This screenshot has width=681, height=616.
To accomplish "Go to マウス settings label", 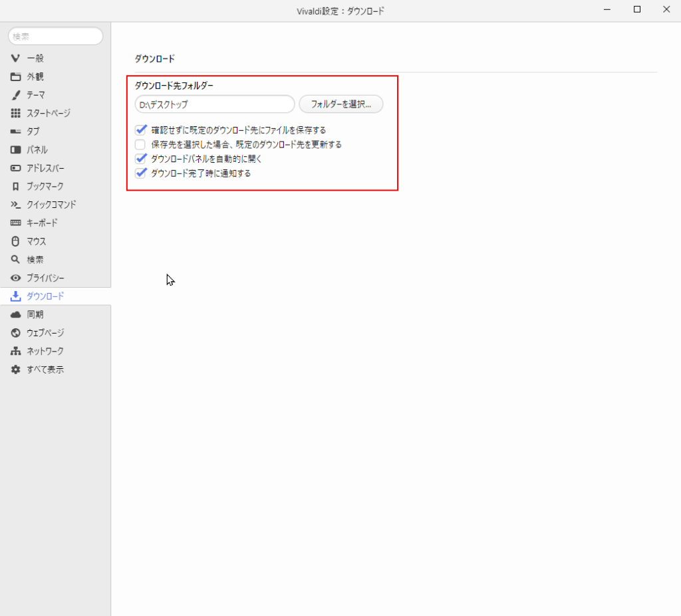I will point(37,241).
